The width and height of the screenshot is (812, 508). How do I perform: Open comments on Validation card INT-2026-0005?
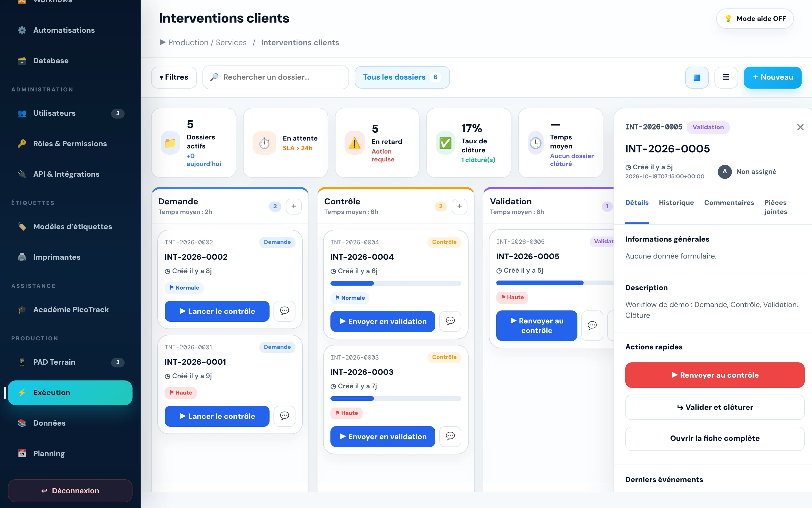click(592, 325)
